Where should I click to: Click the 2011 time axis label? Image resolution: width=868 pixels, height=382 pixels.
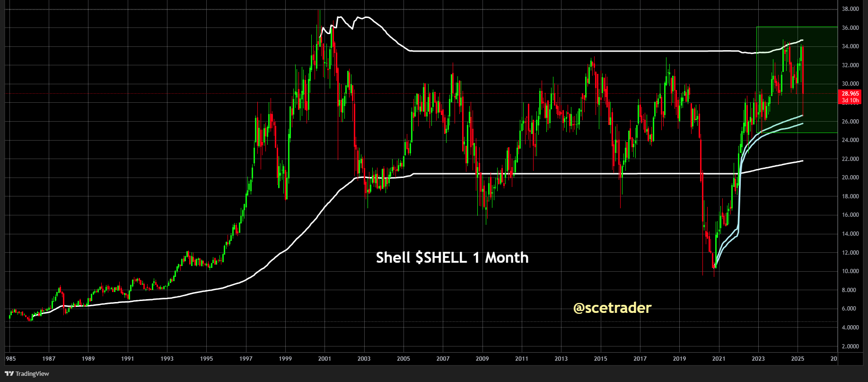tap(522, 359)
